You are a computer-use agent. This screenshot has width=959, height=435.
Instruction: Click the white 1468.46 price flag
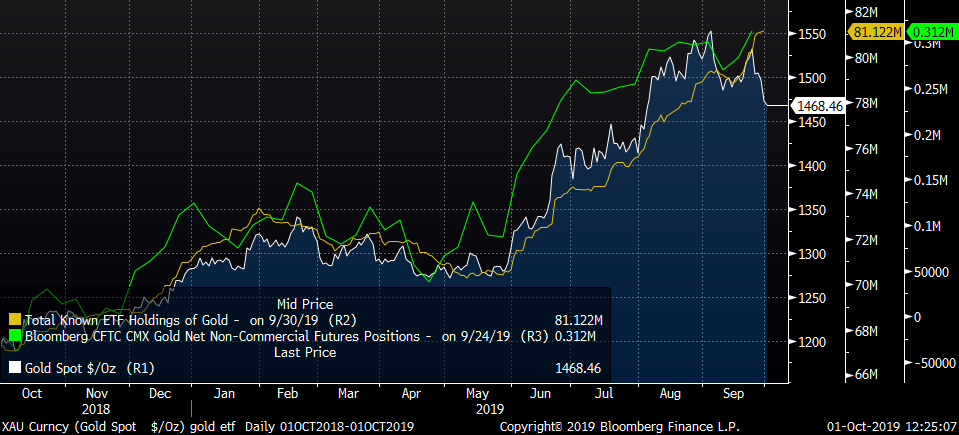coord(818,106)
